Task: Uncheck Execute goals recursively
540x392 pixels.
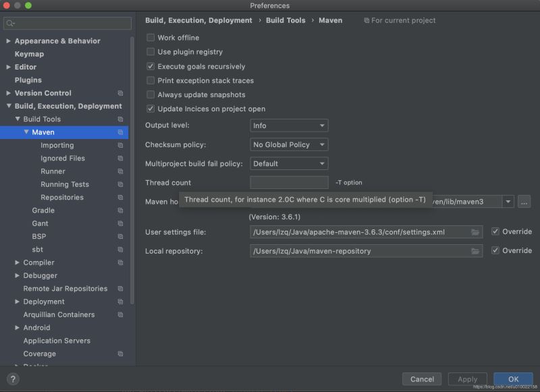Action: click(x=151, y=67)
